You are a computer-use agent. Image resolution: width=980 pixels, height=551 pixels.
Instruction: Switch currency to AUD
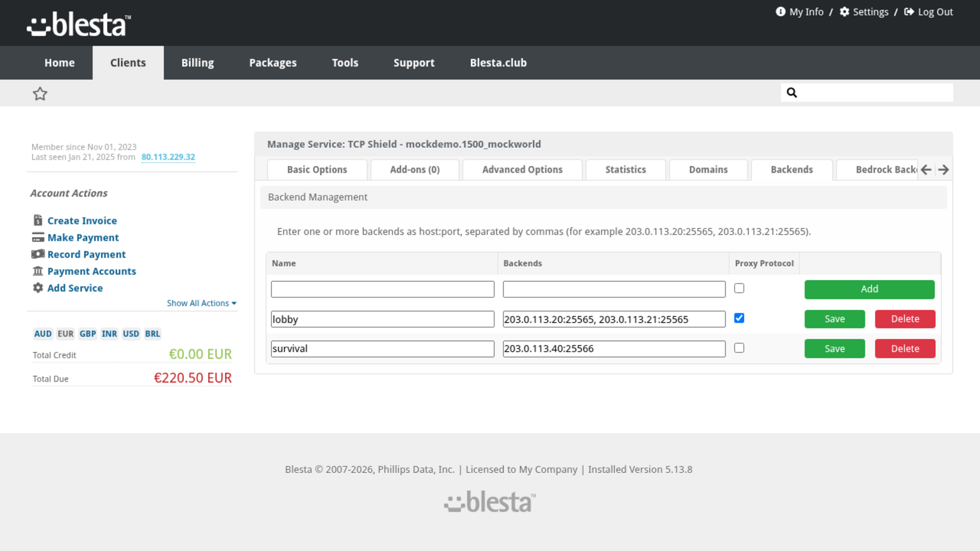point(43,334)
